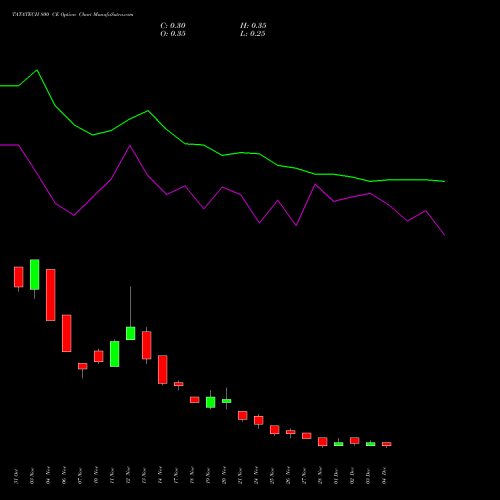The height and width of the screenshot is (500, 500).
Task: Select the 14 Nov date label
Action: (x=160, y=476)
